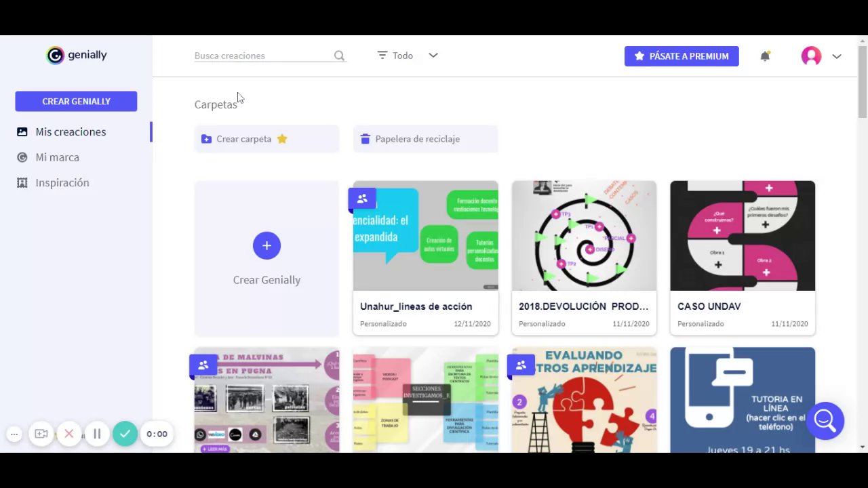The image size is (868, 488).
Task: Click the Carpetas heading
Action: click(x=216, y=104)
